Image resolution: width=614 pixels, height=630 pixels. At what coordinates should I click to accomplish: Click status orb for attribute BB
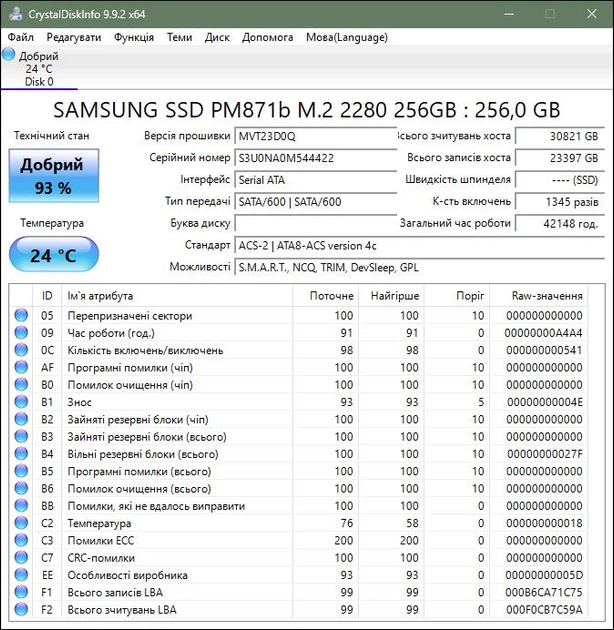pyautogui.click(x=21, y=505)
